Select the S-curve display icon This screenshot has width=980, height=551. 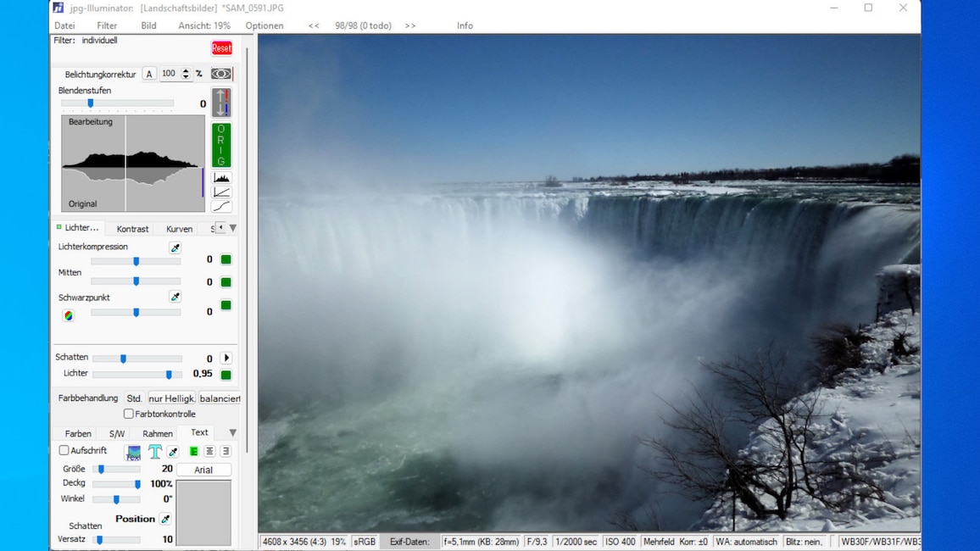(x=221, y=206)
